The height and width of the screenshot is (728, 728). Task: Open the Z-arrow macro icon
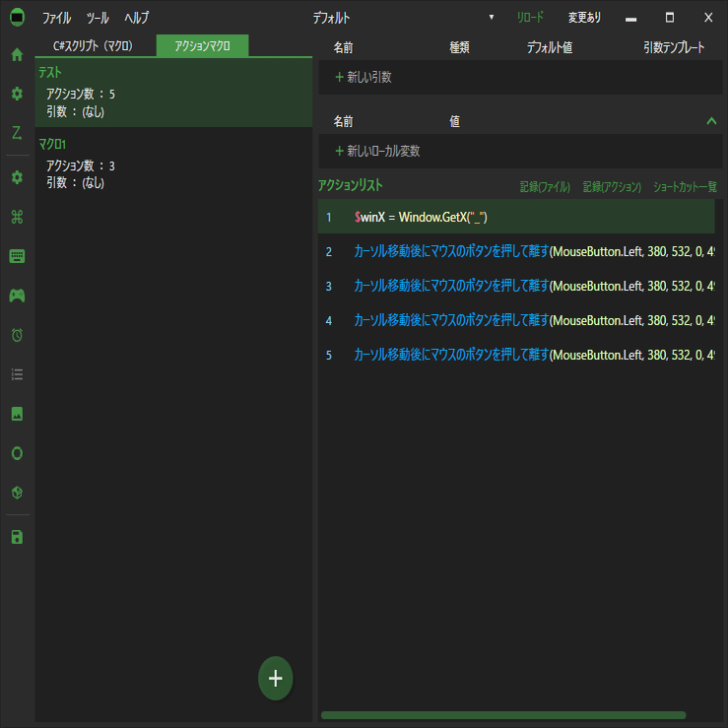pyautogui.click(x=17, y=133)
